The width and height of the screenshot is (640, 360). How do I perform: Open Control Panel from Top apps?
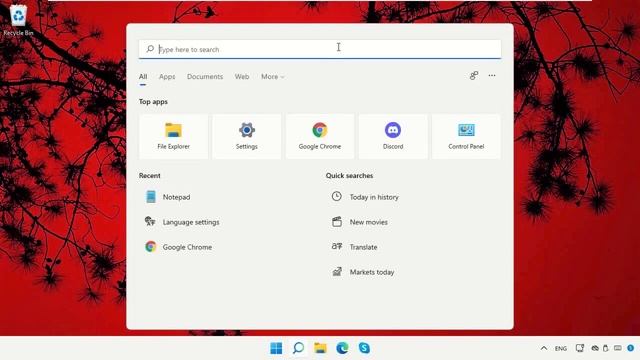tap(466, 136)
